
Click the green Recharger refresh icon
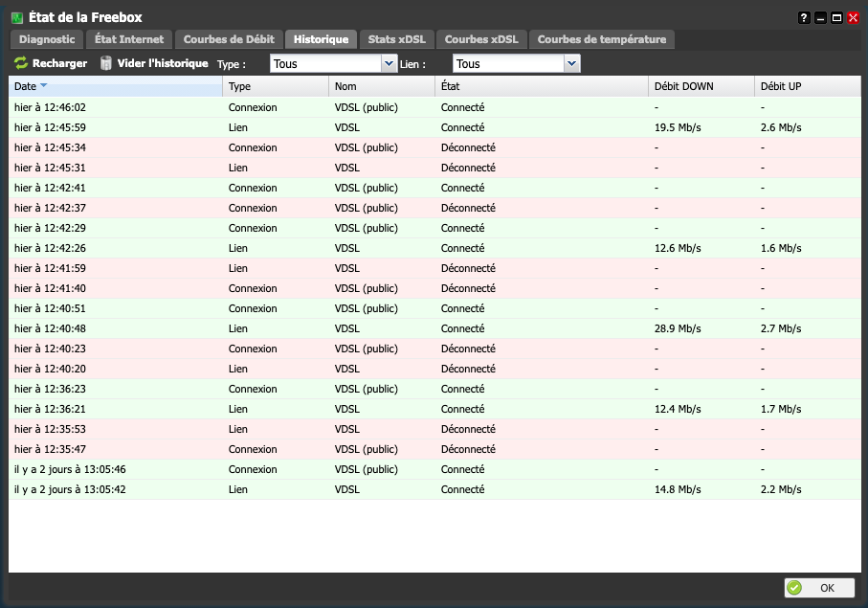coord(21,63)
